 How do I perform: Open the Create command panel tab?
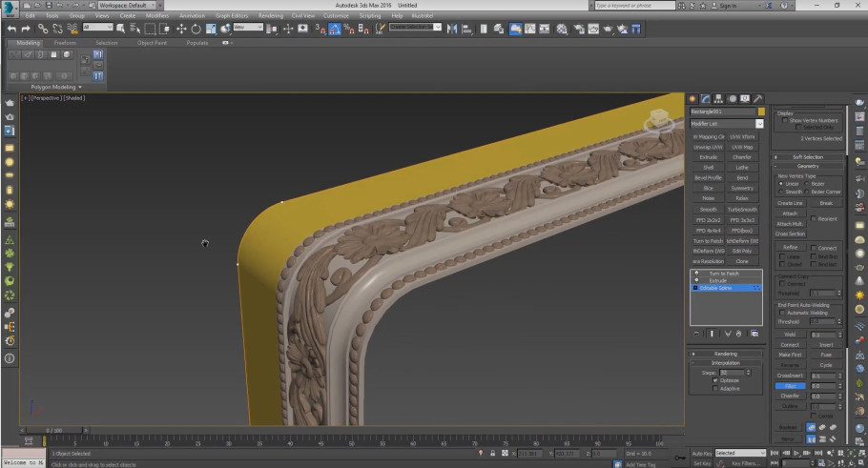(692, 98)
